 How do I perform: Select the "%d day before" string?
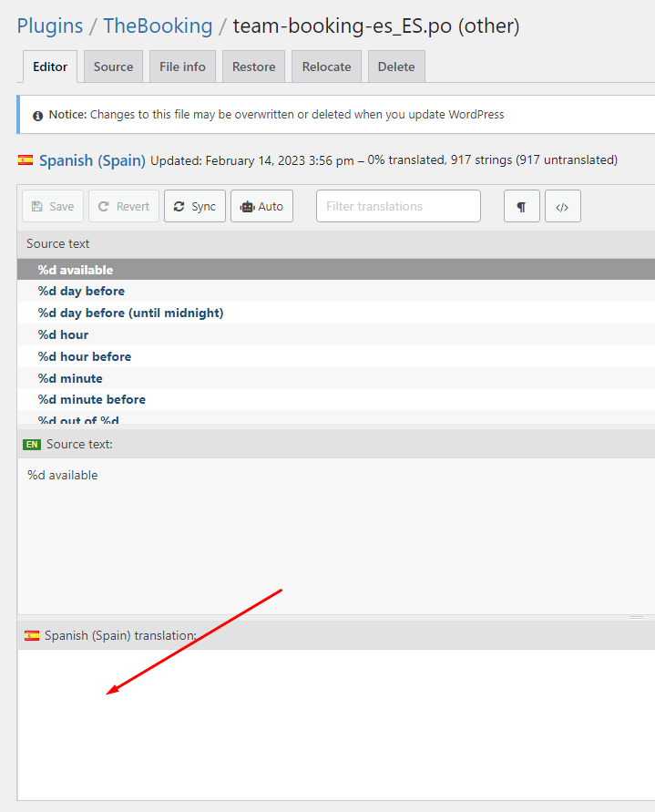[81, 291]
